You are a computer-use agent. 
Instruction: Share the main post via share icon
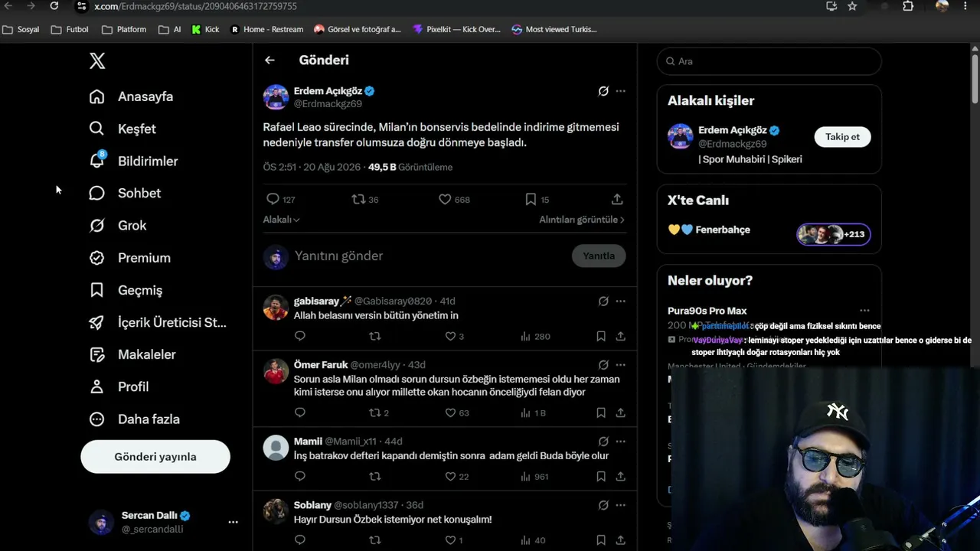[x=617, y=199]
